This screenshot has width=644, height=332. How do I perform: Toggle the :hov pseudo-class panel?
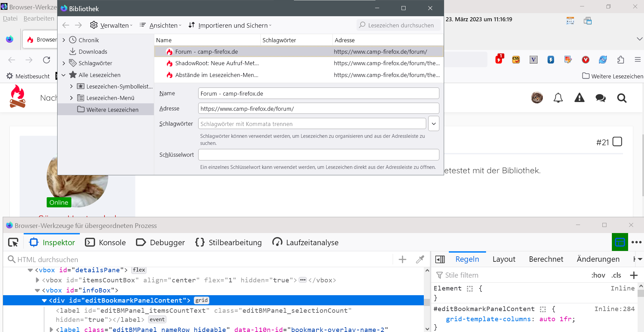pos(598,275)
